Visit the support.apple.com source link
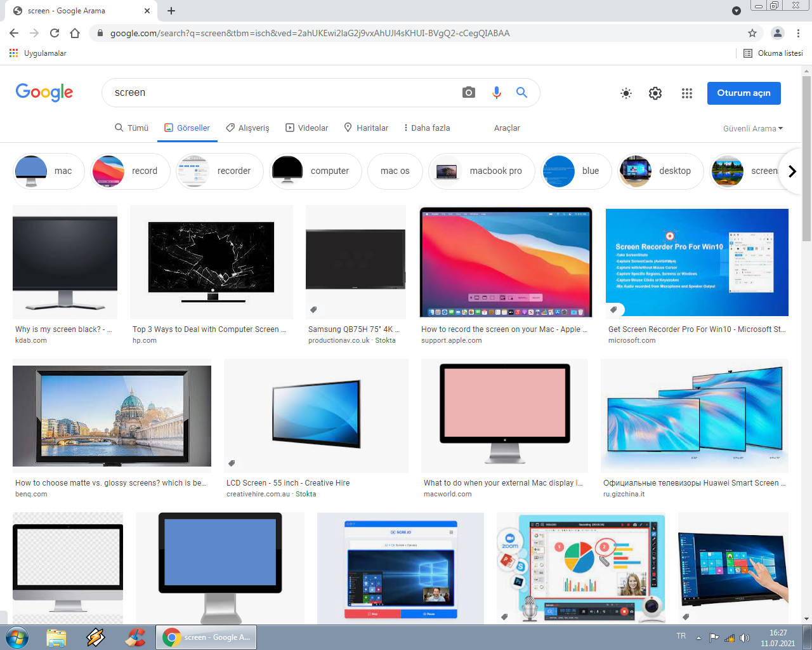Viewport: 812px width, 650px height. point(452,341)
